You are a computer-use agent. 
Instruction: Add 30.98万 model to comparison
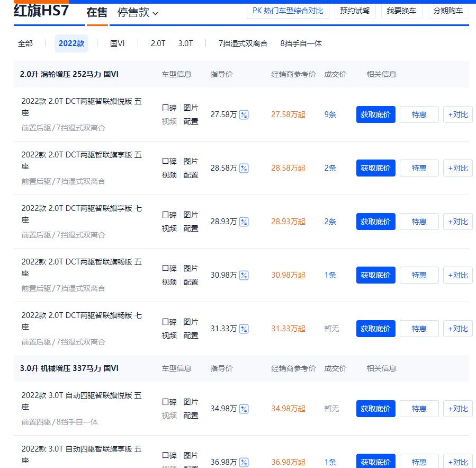tap(458, 275)
